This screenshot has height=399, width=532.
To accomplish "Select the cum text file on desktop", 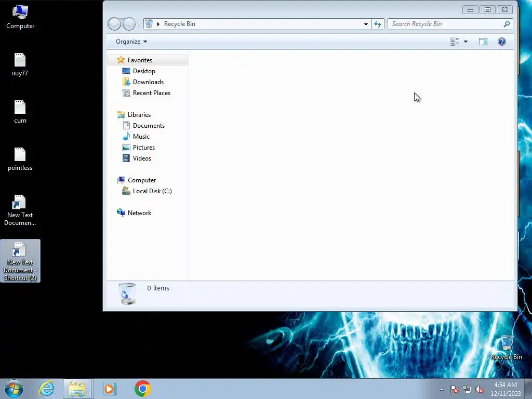I will (x=20, y=112).
